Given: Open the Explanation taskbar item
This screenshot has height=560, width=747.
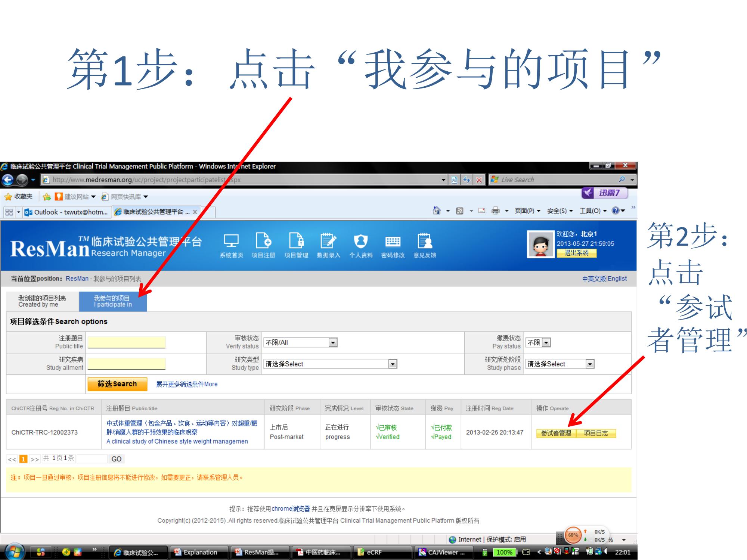Looking at the screenshot, I should [199, 552].
